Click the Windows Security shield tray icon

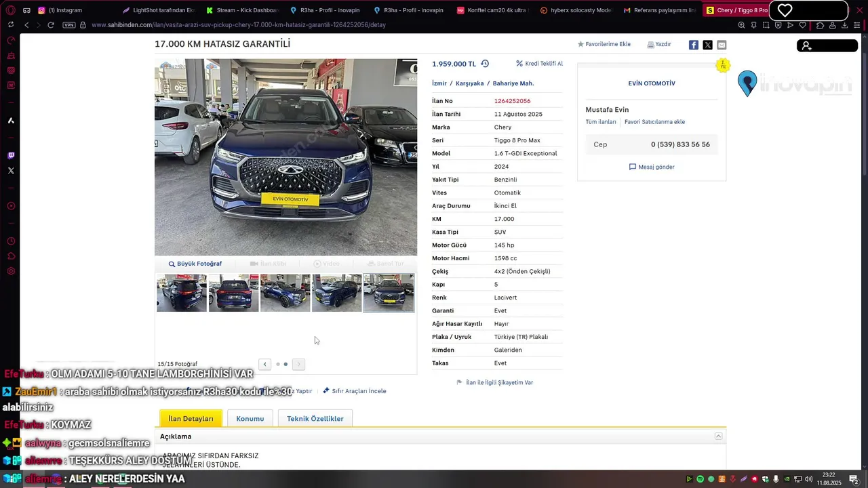[x=766, y=479]
